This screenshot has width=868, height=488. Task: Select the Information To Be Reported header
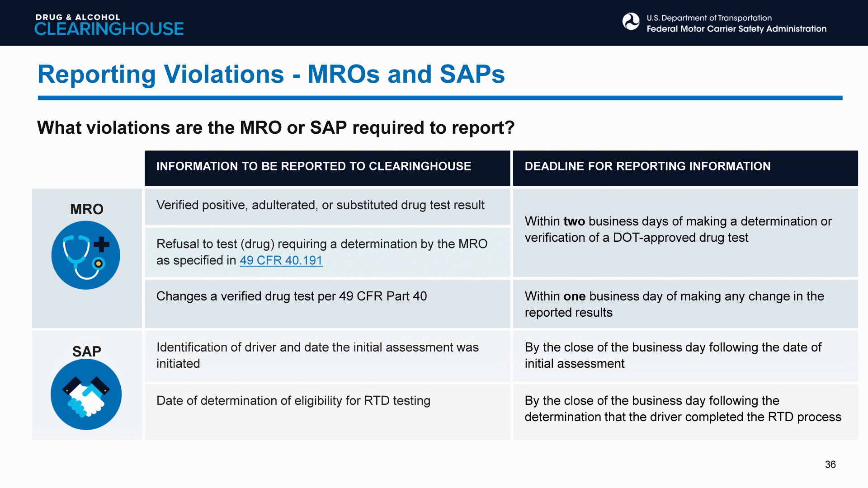[314, 166]
